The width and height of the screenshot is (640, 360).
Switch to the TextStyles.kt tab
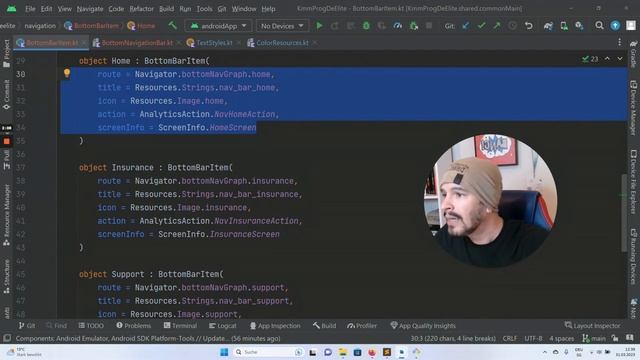click(214, 42)
